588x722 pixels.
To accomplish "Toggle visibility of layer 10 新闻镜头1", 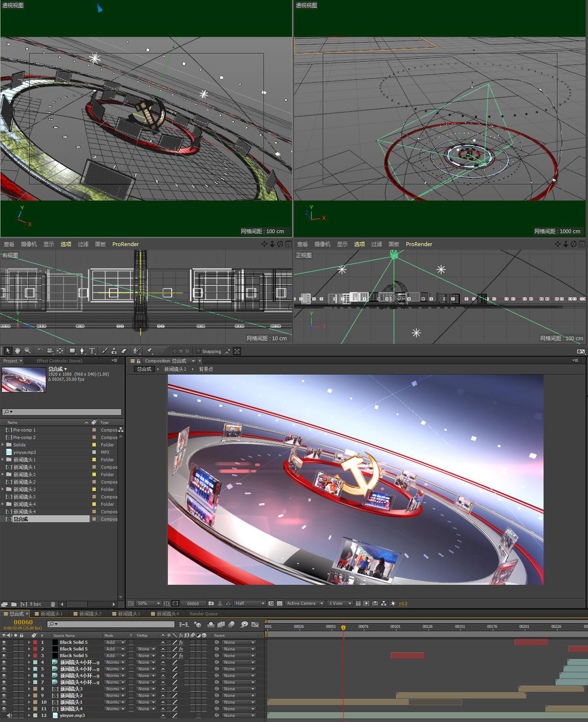I will click(x=4, y=702).
